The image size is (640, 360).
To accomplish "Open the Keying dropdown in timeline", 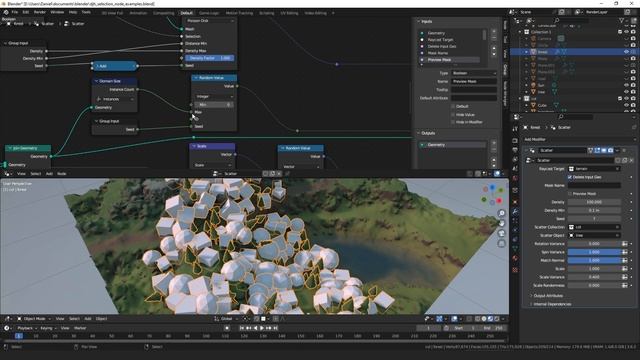I will point(48,328).
